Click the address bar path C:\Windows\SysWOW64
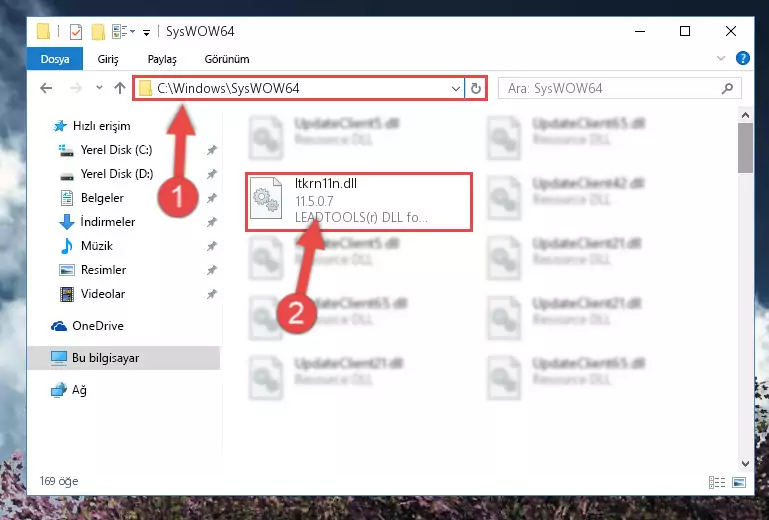 [x=228, y=88]
